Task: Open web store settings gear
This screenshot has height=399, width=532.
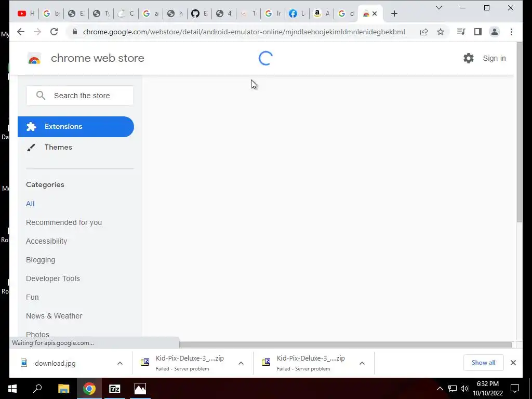Action: click(x=469, y=58)
